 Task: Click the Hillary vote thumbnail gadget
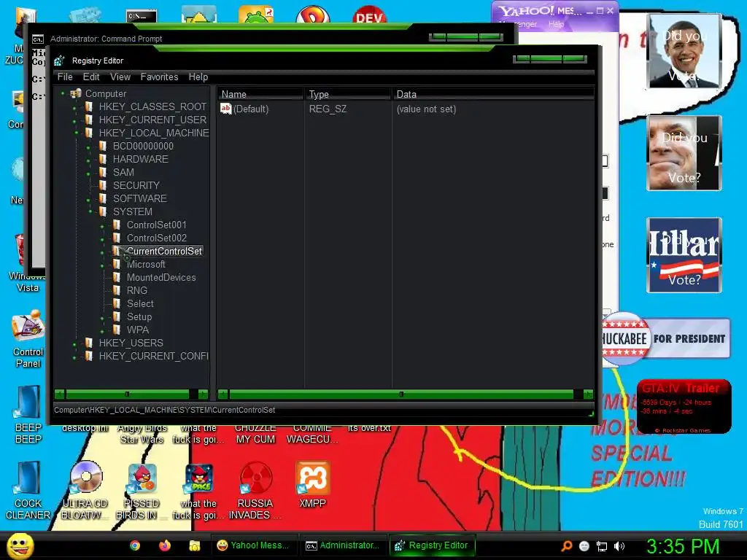tap(684, 254)
